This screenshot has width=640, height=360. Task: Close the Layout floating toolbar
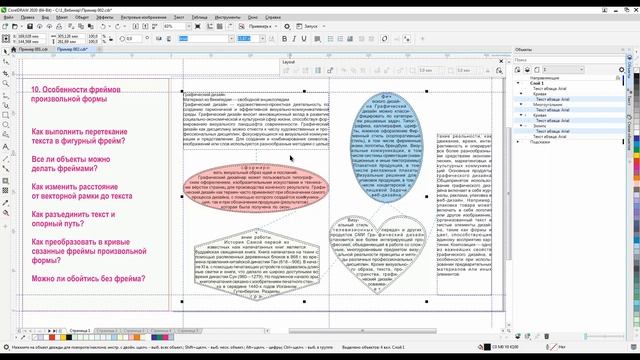click(501, 61)
